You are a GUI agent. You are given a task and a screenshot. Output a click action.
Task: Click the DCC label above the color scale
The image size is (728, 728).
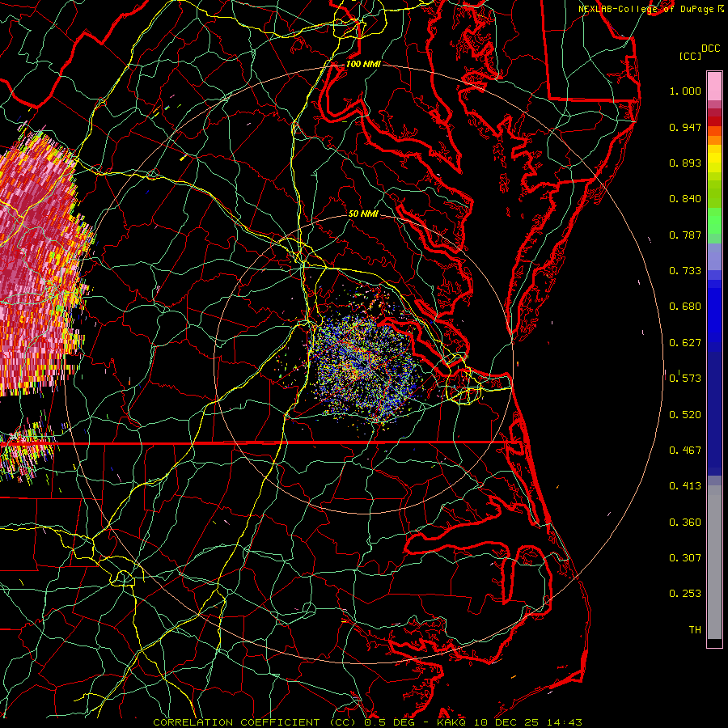coord(710,49)
